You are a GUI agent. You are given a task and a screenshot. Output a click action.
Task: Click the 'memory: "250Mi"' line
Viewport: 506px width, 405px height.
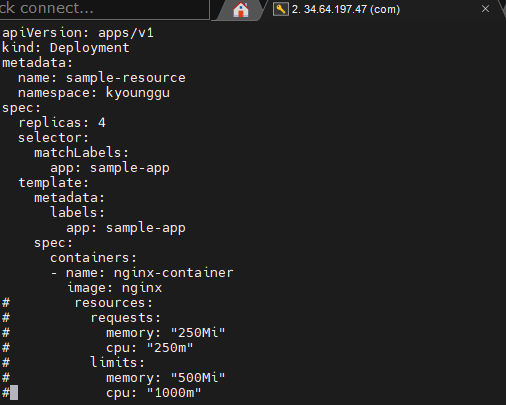pyautogui.click(x=166, y=333)
